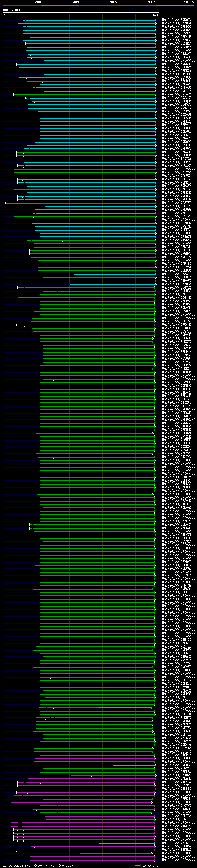The width and height of the screenshot is (197, 868).
Task: Click alignment bar of UniRef100_Q53VE2
Action: click(x=81, y=203)
